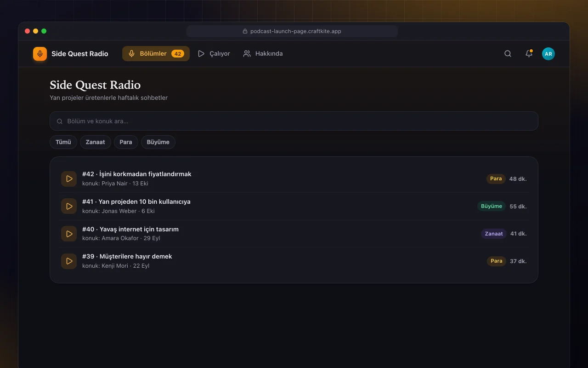Play episode #42 İşini korkmadan fiyatlandırmak
Viewport: 588px width, 368px height.
pos(69,178)
